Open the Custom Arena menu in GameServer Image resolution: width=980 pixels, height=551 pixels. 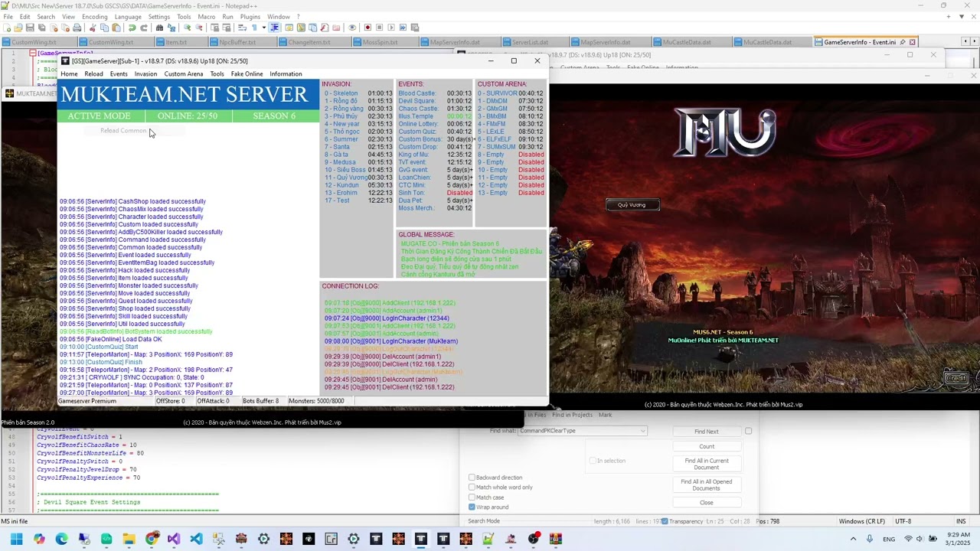(x=184, y=74)
